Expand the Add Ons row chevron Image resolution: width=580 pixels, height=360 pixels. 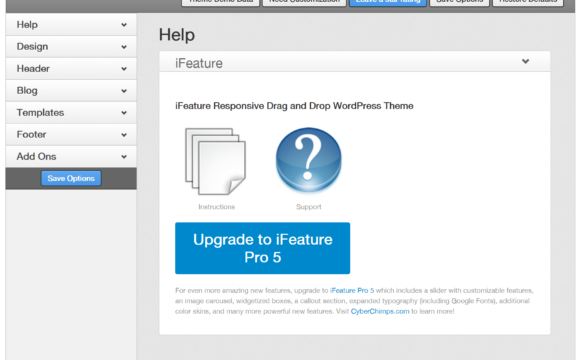[x=124, y=157]
